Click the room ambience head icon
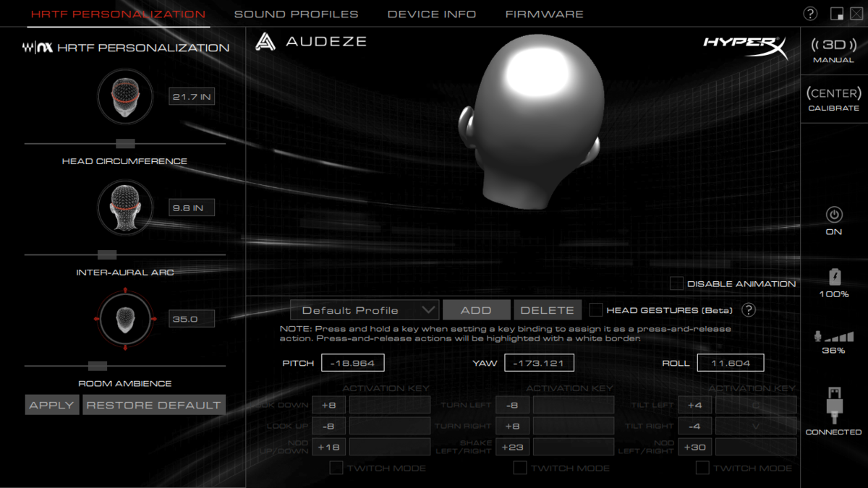868x488 pixels. click(x=125, y=319)
